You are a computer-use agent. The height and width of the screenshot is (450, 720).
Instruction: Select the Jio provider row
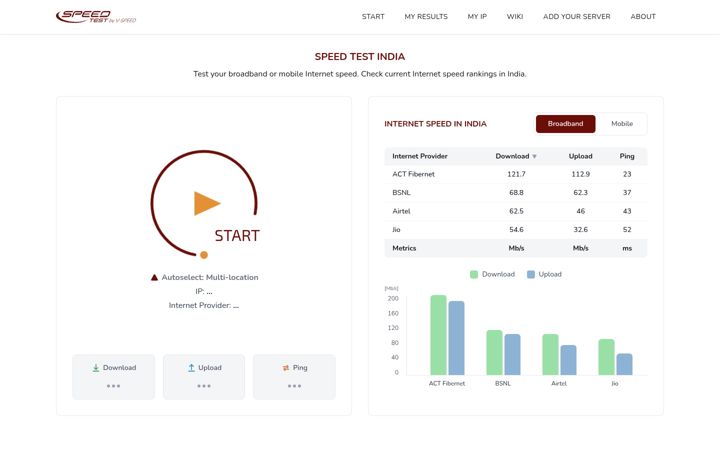pyautogui.click(x=516, y=230)
